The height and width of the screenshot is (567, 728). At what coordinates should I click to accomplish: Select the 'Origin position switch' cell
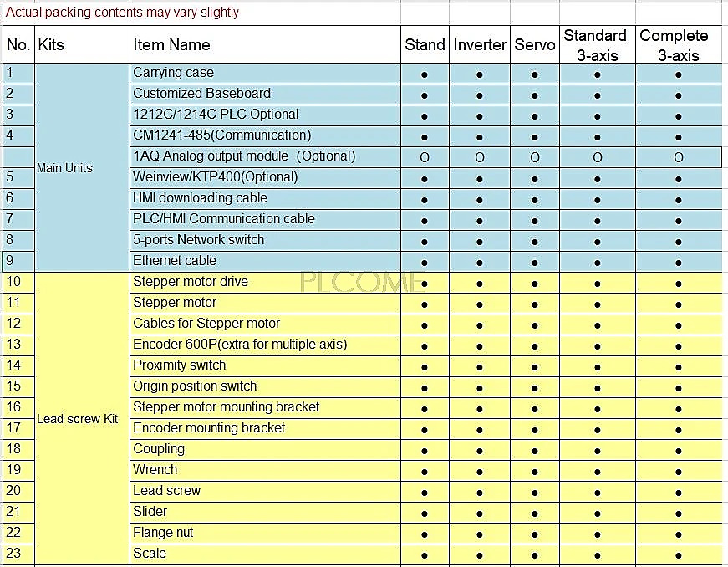click(265, 387)
